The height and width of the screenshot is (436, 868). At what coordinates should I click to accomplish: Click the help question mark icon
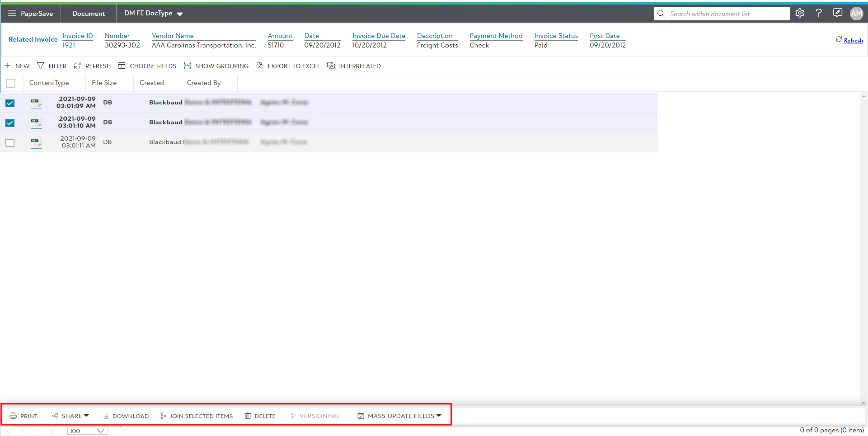click(819, 14)
